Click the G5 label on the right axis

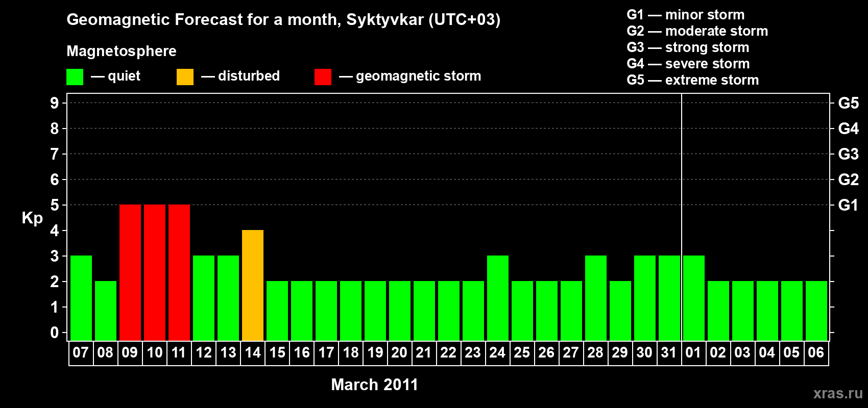coord(849,103)
